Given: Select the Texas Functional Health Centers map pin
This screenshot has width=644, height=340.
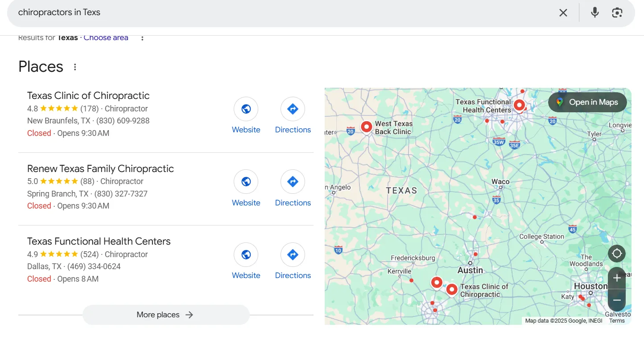Looking at the screenshot, I should (x=519, y=105).
